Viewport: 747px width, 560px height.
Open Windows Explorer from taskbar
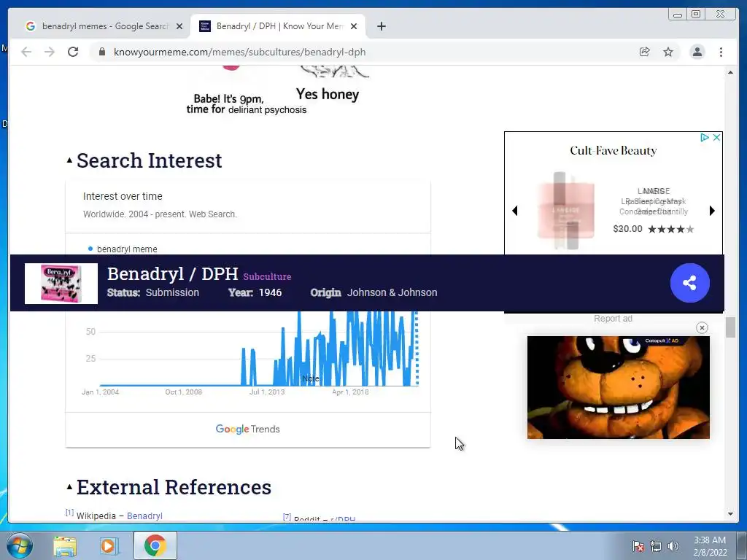tap(65, 546)
